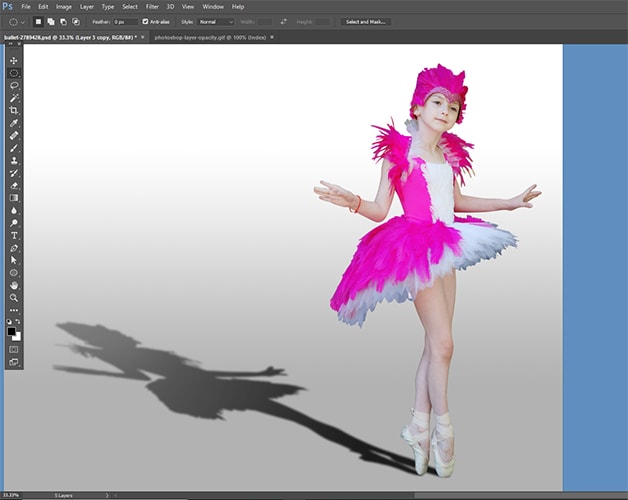Screen dimensions: 628x500
Task: Open the Elliptical Marquee tool preset picker
Action: pyautogui.click(x=17, y=21)
